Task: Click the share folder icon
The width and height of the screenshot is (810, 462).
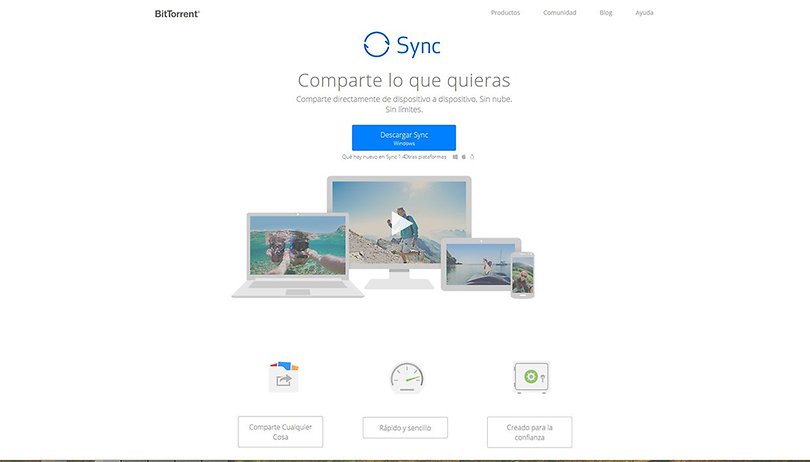Action: 284,377
